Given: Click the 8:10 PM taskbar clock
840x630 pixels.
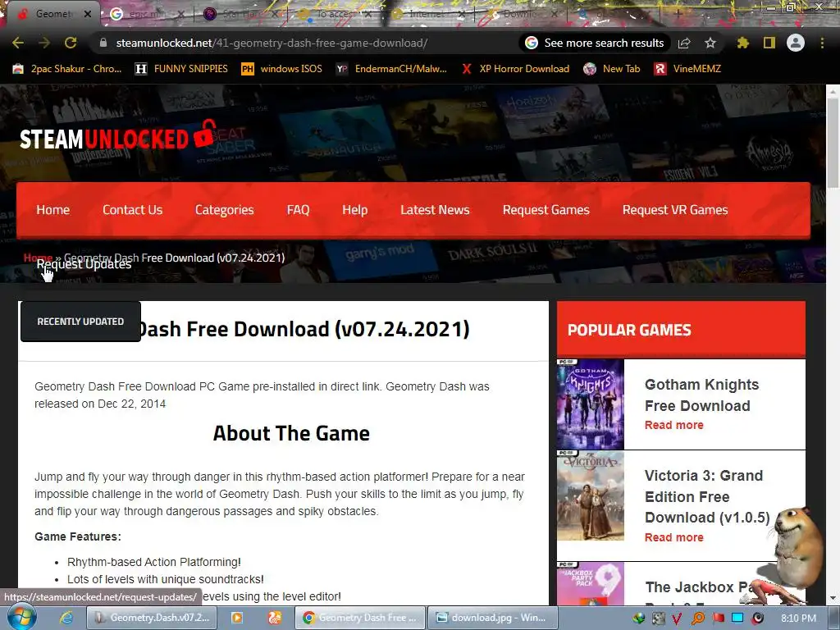Looking at the screenshot, I should (x=798, y=619).
